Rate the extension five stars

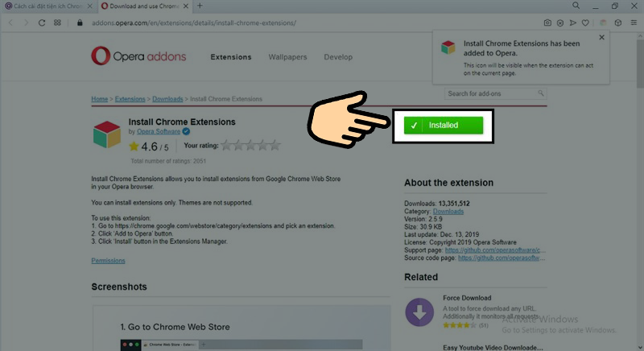coord(275,146)
